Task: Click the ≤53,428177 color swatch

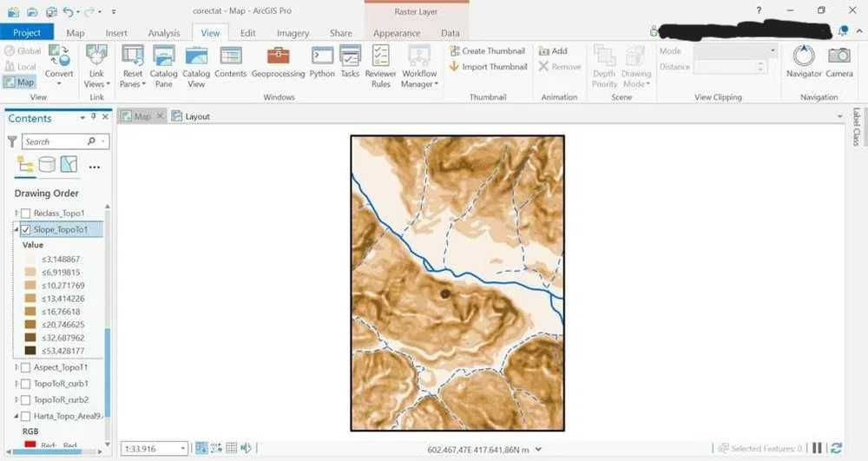Action: pyautogui.click(x=30, y=351)
